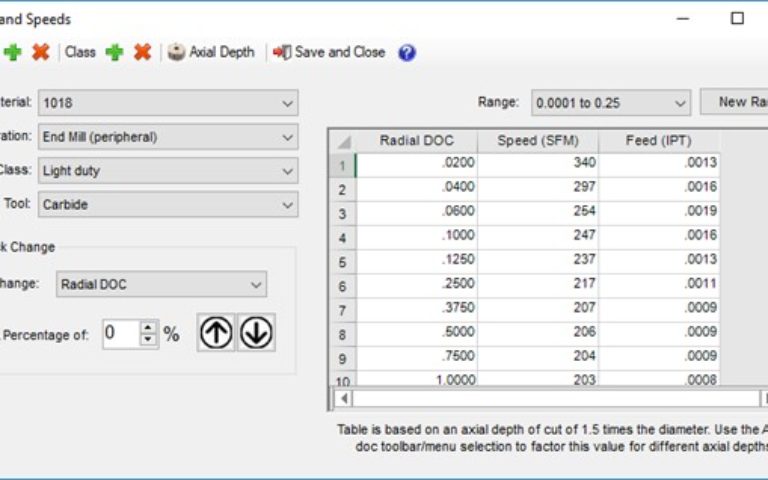Image resolution: width=768 pixels, height=480 pixels.
Task: Delete class with red X after Class
Action: click(x=143, y=52)
